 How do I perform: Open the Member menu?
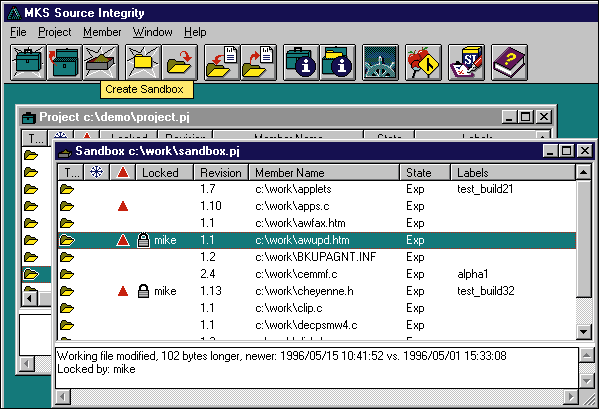102,32
